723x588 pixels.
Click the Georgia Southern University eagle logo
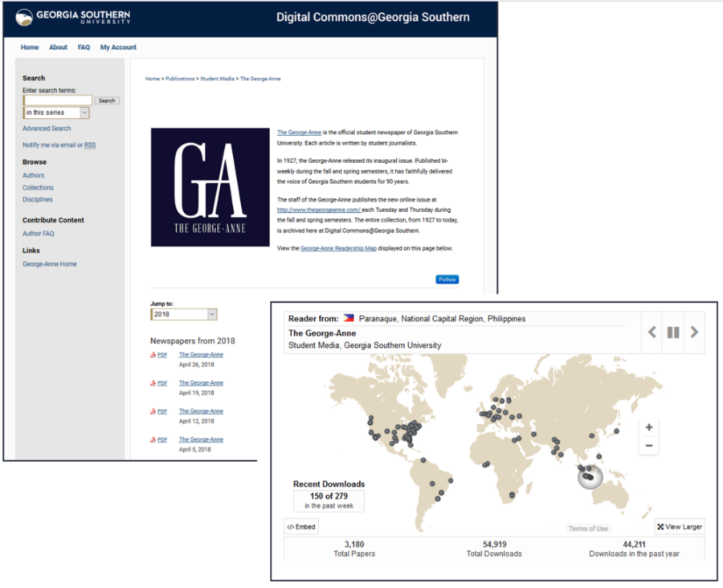pos(24,18)
